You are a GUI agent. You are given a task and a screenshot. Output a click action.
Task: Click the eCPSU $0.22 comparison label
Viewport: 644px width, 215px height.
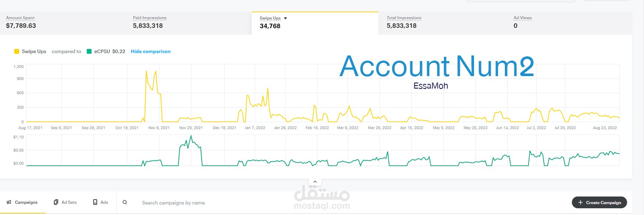[x=109, y=51]
